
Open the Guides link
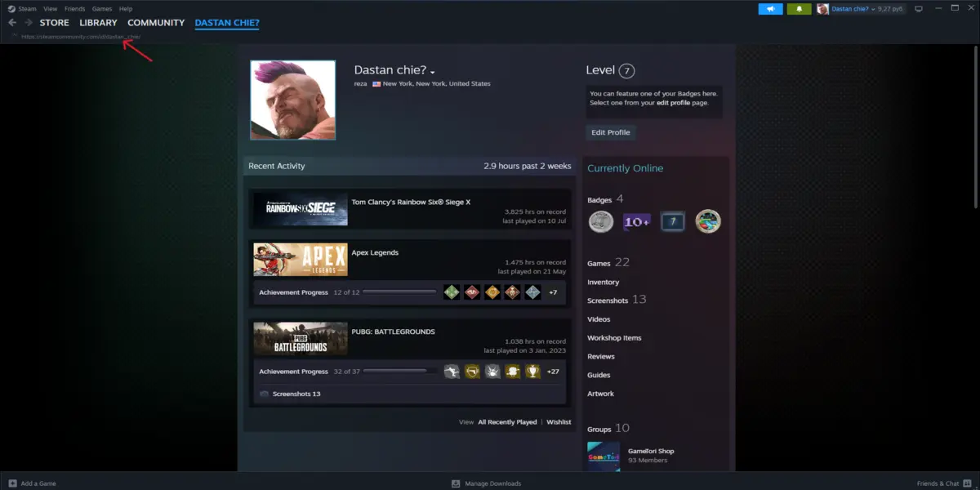tap(599, 376)
